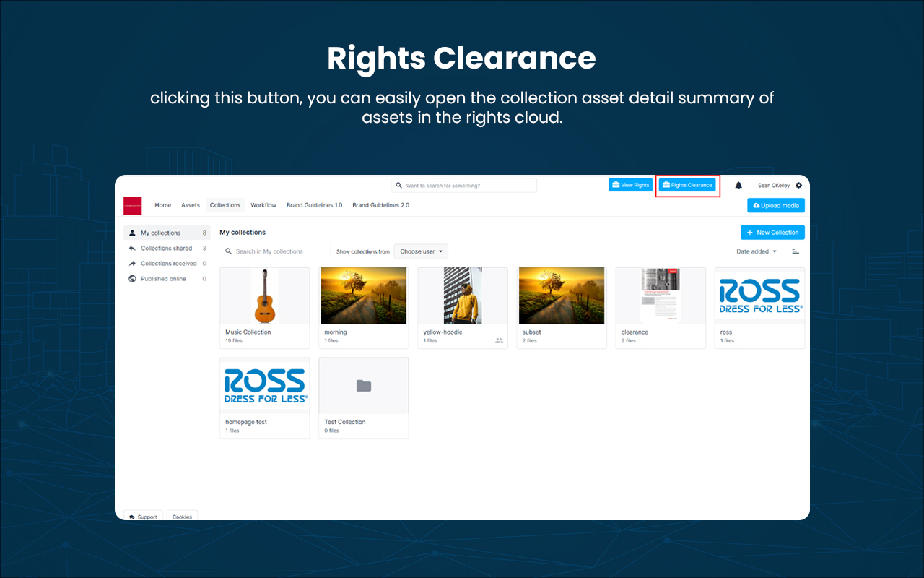Click the Rights Clearance button

click(x=687, y=185)
